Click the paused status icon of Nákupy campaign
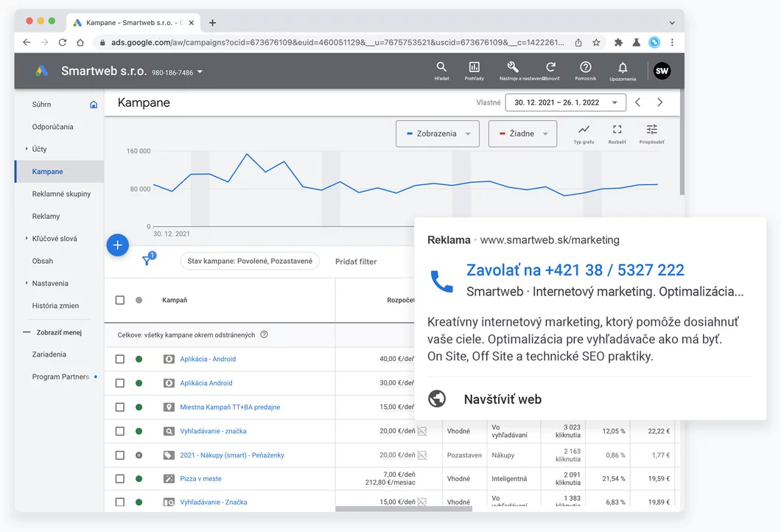Image resolution: width=781 pixels, height=532 pixels. pos(139,455)
